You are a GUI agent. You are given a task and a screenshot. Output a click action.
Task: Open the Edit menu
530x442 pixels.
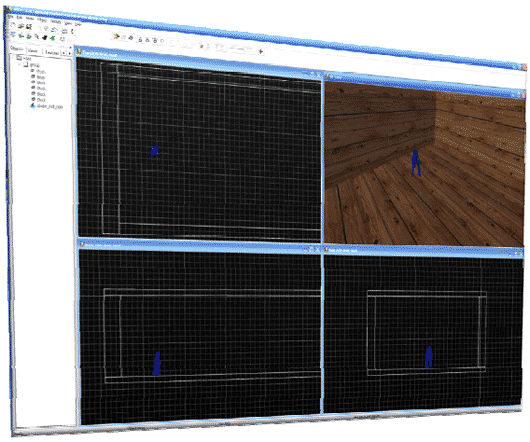(19, 18)
